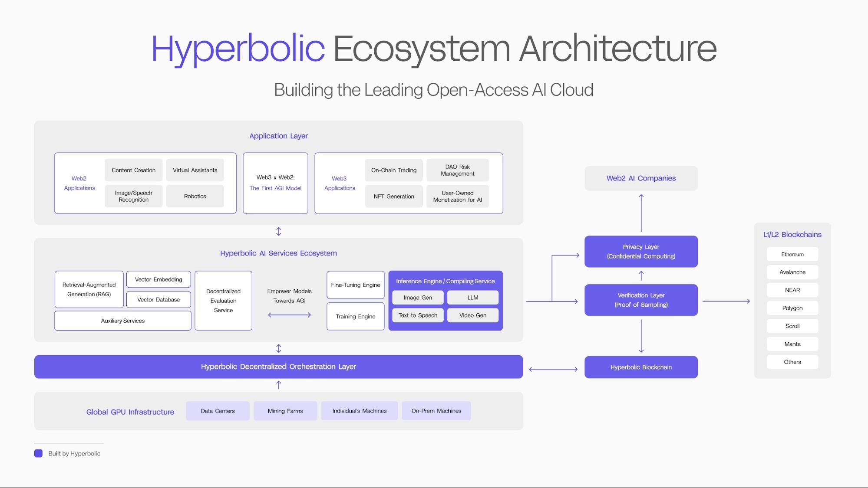Click the Application Layer heading
The height and width of the screenshot is (488, 868).
click(x=278, y=136)
